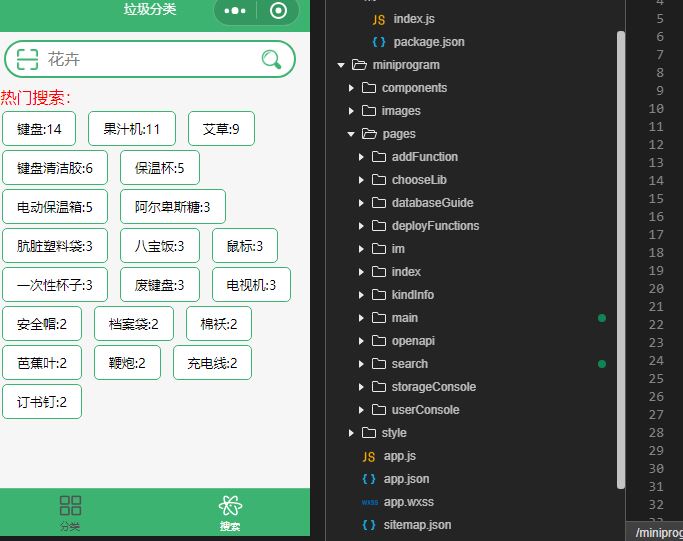Screen dimensions: 683x541
Task: Choose the 芭蕉叶:2 tag
Action: [x=42, y=363]
